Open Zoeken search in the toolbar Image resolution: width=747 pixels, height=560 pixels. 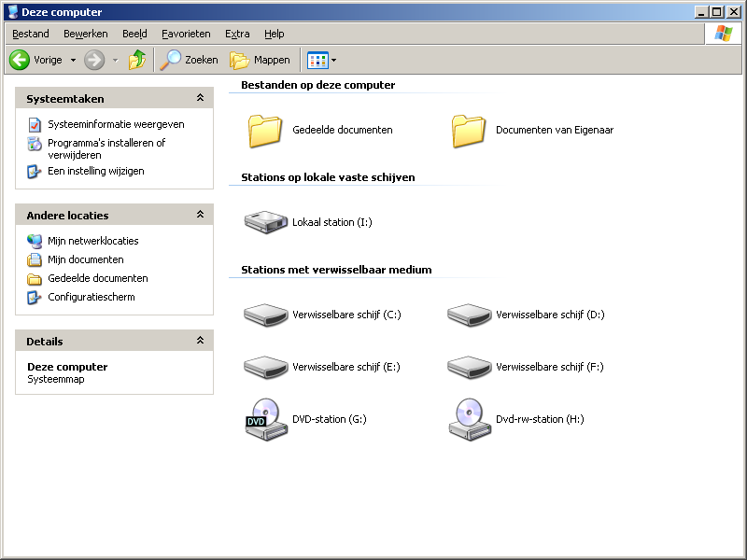point(190,60)
